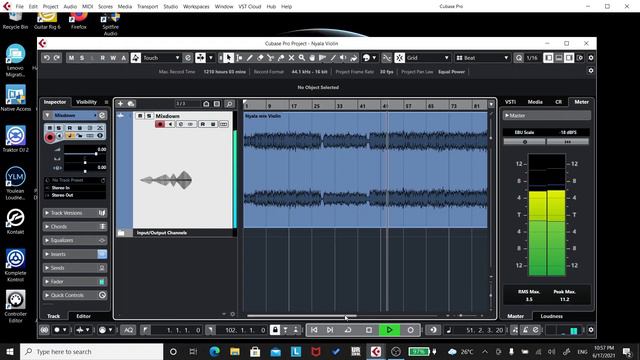640x360 pixels.
Task: Select the Draw pencil tool
Action: tap(250, 58)
